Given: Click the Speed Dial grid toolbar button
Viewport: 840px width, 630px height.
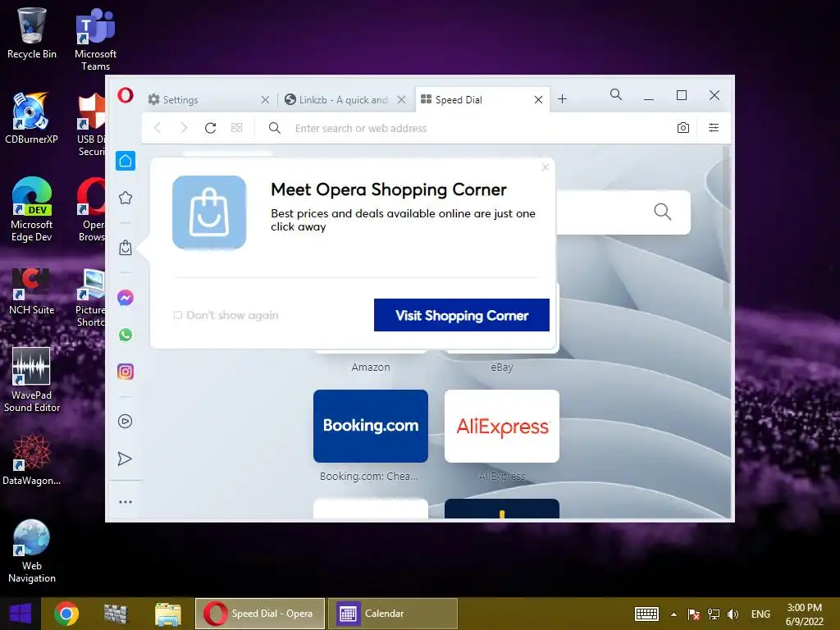Looking at the screenshot, I should coord(237,127).
